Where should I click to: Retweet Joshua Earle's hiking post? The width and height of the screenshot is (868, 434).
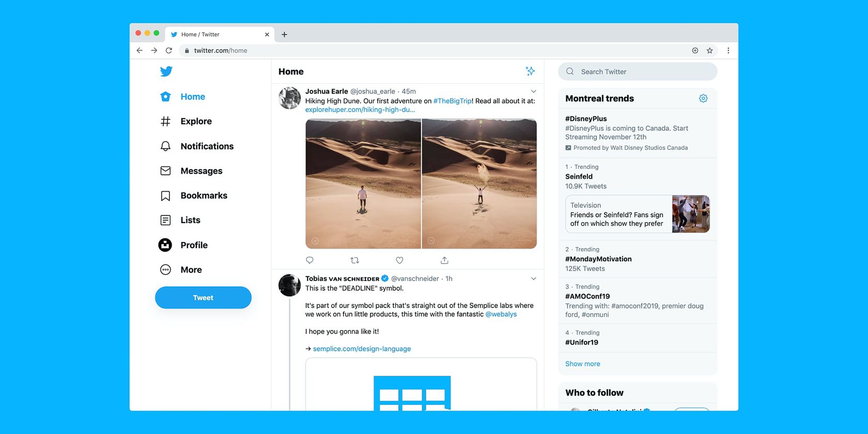(x=354, y=260)
